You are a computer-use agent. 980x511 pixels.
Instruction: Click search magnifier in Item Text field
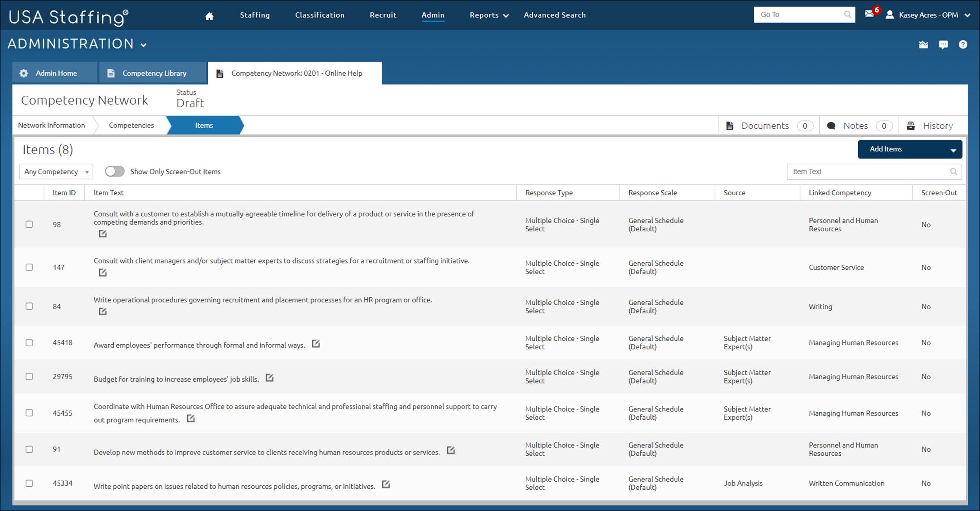coord(953,172)
